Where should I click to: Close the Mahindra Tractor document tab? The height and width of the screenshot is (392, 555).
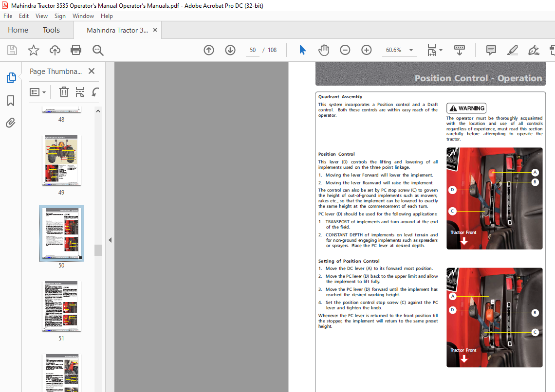click(x=155, y=30)
